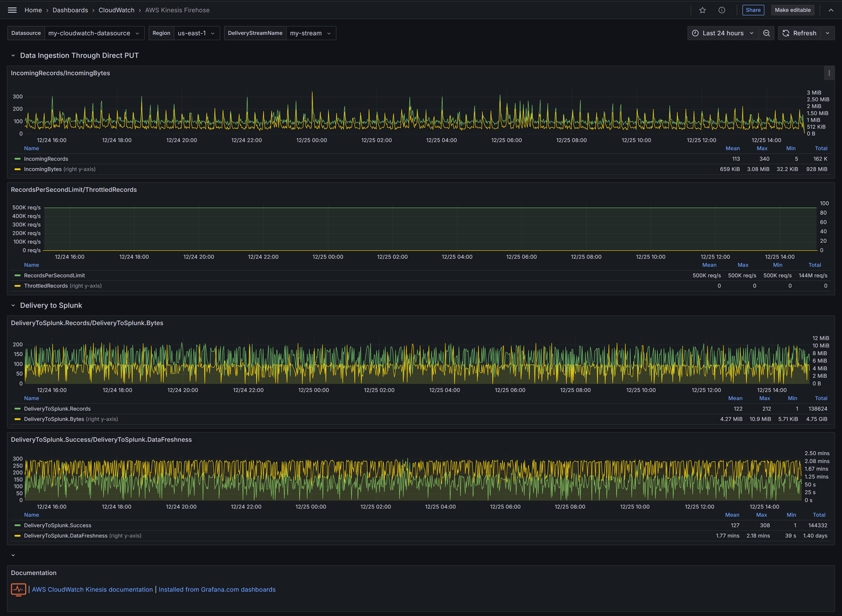Click the yellow IncomingBytes legend color swatch
Viewport: 842px width, 616px height.
tap(17, 169)
